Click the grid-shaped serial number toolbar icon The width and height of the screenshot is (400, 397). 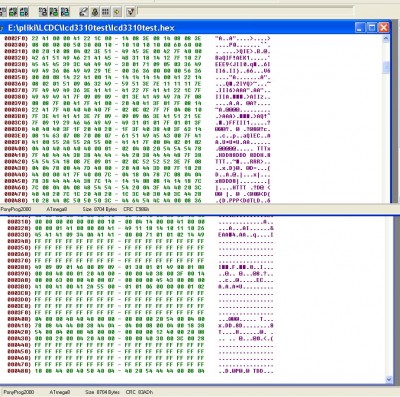(105, 12)
